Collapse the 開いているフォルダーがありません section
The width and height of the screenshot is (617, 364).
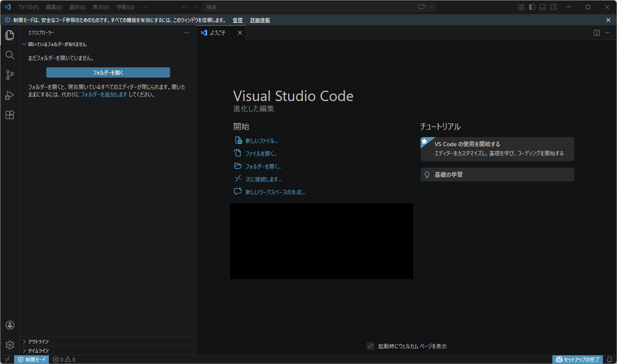pyautogui.click(x=57, y=44)
